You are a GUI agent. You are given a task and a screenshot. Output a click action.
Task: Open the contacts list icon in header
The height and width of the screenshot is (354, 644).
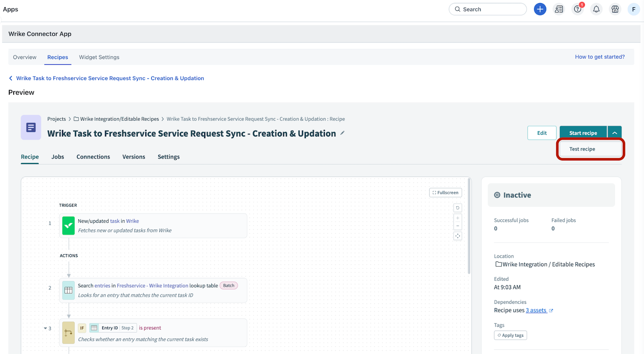(x=559, y=9)
